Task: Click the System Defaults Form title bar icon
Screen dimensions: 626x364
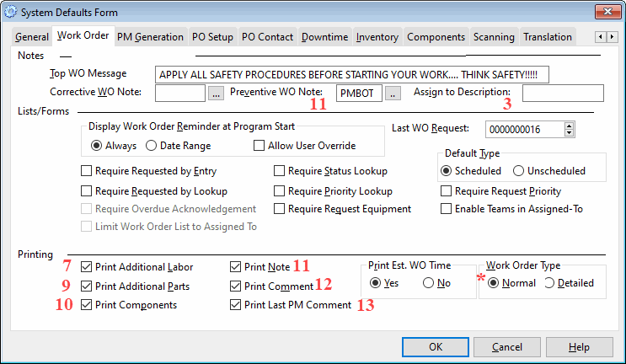Action: coord(10,12)
